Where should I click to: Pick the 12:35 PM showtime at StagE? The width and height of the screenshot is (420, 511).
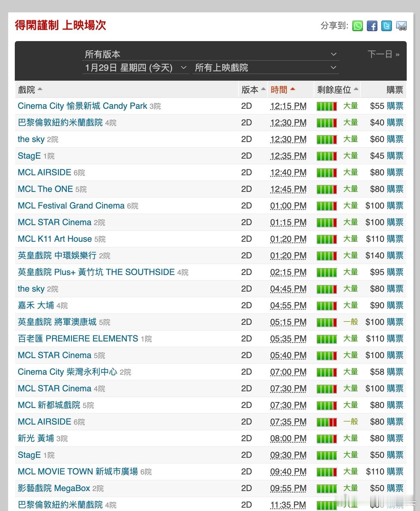coord(288,156)
